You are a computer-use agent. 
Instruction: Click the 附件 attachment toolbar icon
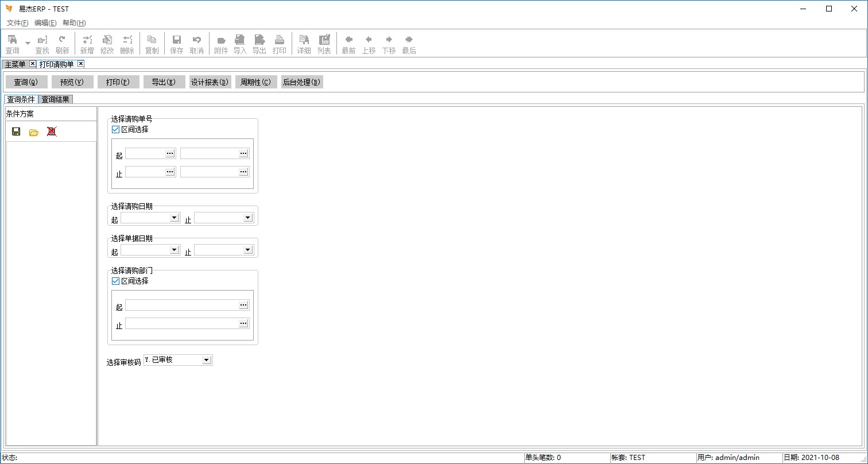(221, 44)
